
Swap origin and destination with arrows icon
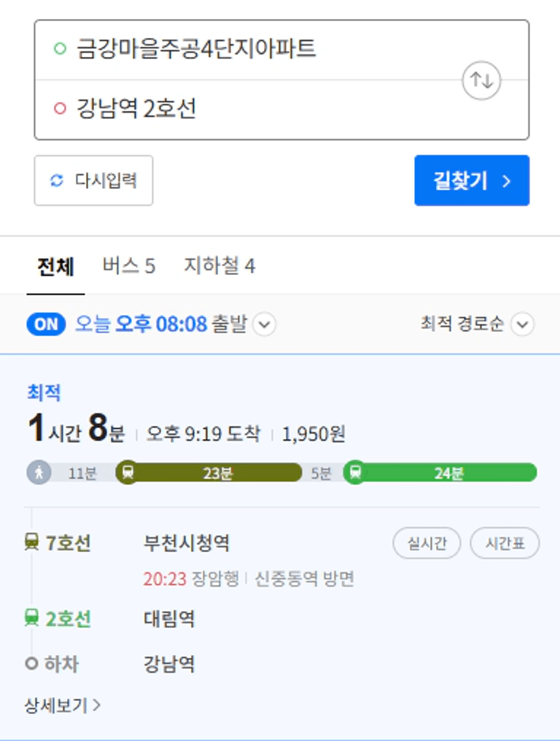point(481,81)
